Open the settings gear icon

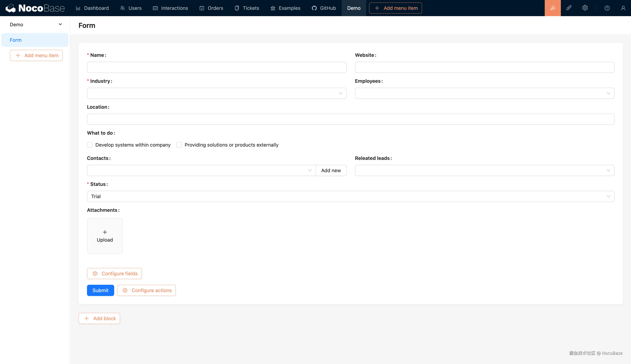[x=585, y=8]
